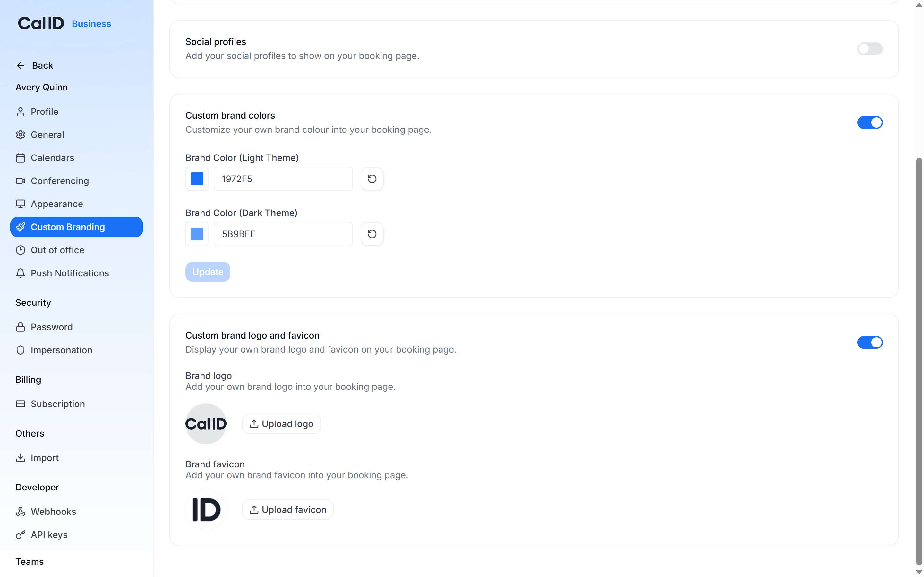This screenshot has width=924, height=577.
Task: Turn off Custom brand logo and favicon
Action: click(869, 342)
